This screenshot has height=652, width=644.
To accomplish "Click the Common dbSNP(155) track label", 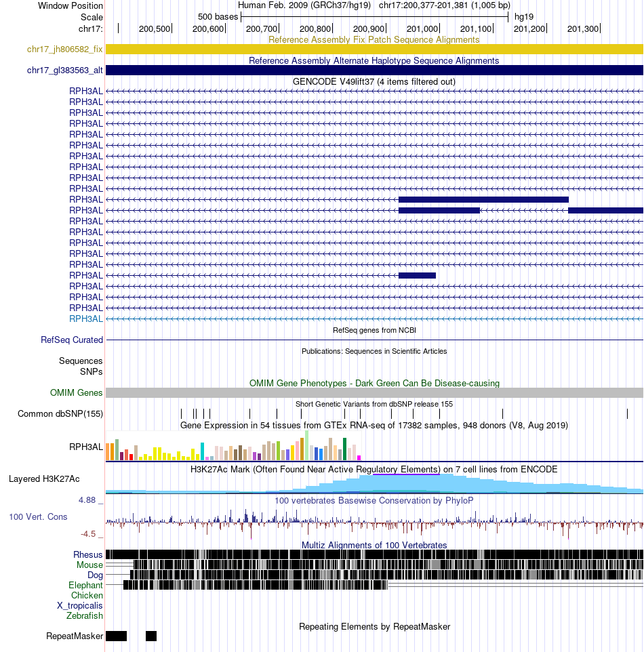I will point(60,413).
